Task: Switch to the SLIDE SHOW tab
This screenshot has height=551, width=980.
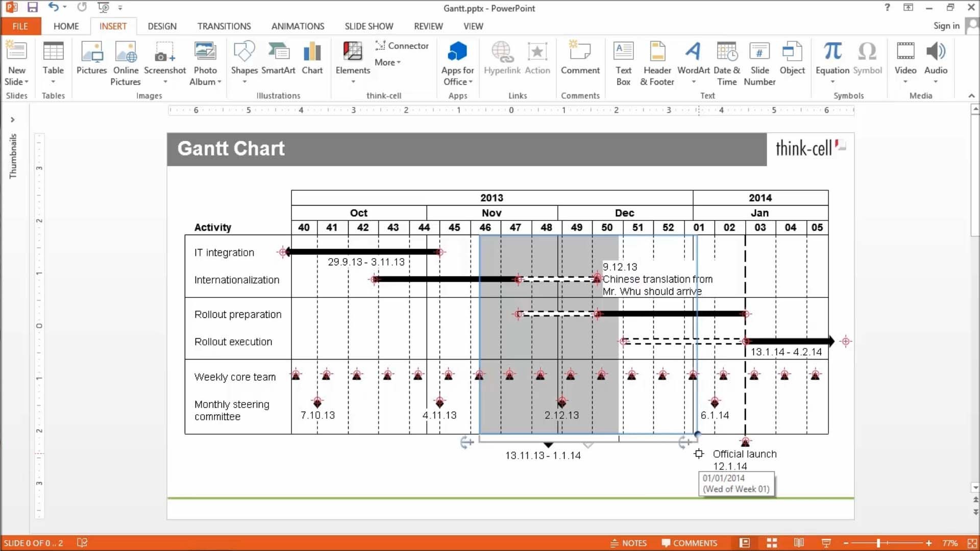Action: tap(369, 26)
